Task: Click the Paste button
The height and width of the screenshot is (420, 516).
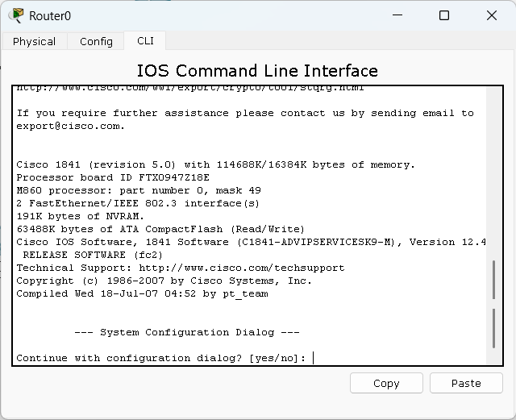Action: [466, 383]
